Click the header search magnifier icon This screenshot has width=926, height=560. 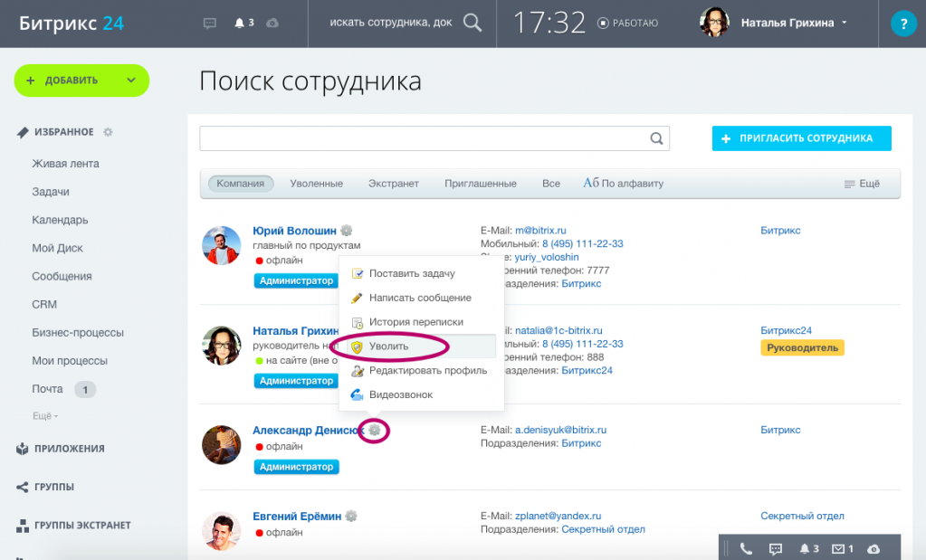point(473,23)
